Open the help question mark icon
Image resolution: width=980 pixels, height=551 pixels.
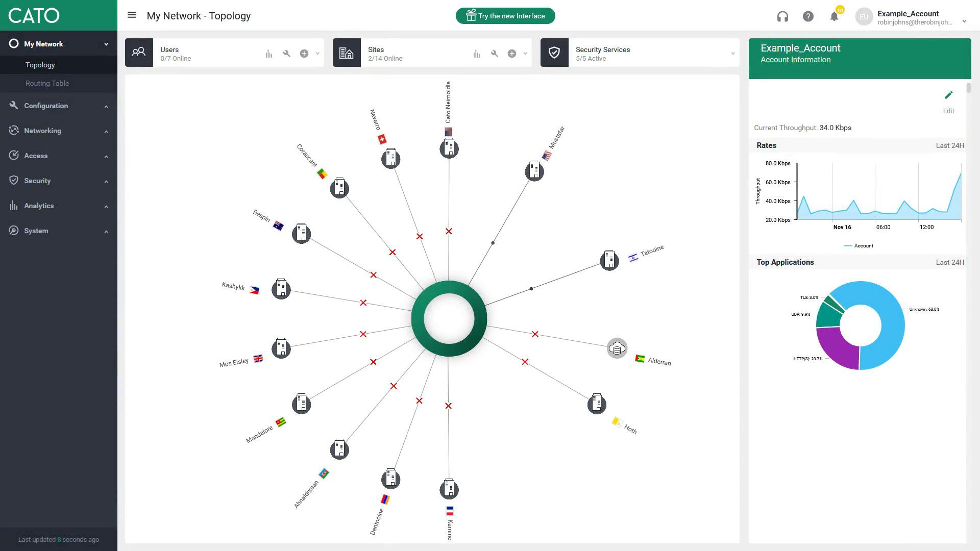point(808,16)
